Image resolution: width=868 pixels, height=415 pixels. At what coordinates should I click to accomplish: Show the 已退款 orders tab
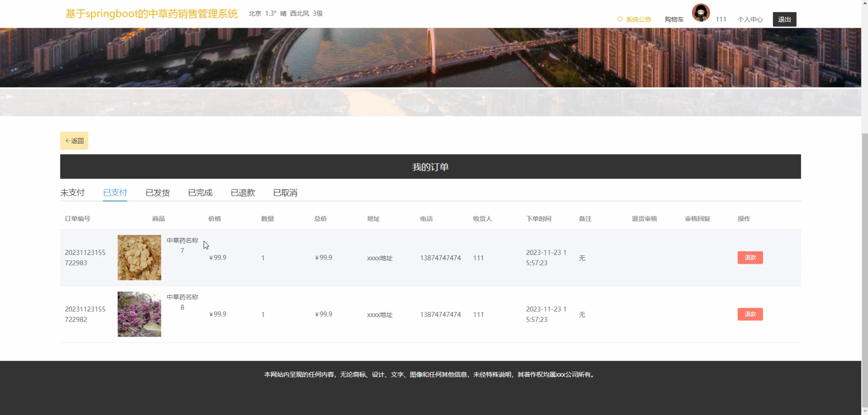coord(243,193)
